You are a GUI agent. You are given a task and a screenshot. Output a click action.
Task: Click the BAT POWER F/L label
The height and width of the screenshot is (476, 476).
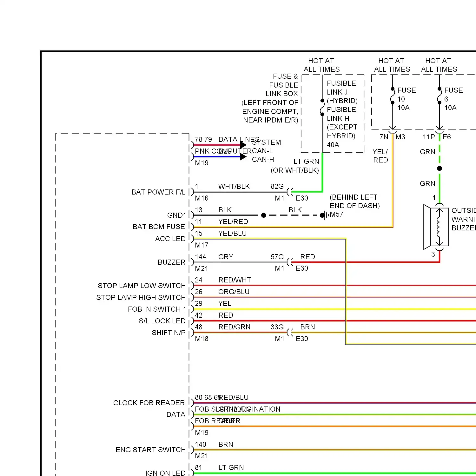[x=158, y=192]
